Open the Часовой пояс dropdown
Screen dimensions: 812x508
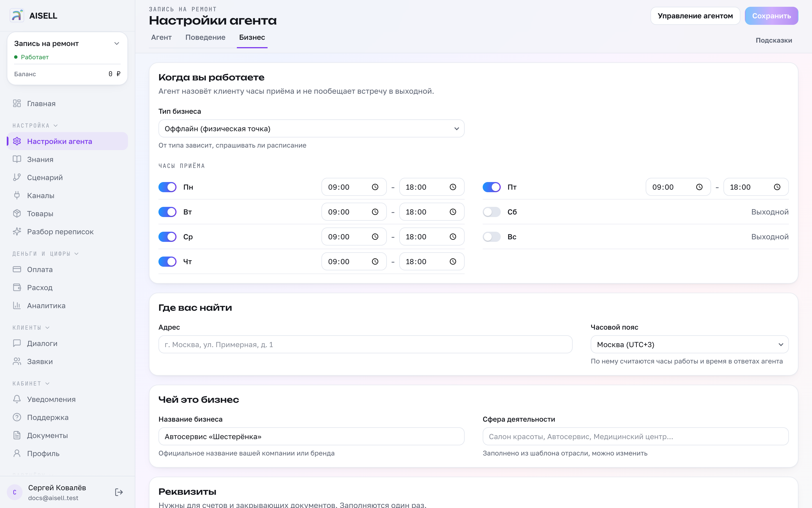(x=690, y=344)
